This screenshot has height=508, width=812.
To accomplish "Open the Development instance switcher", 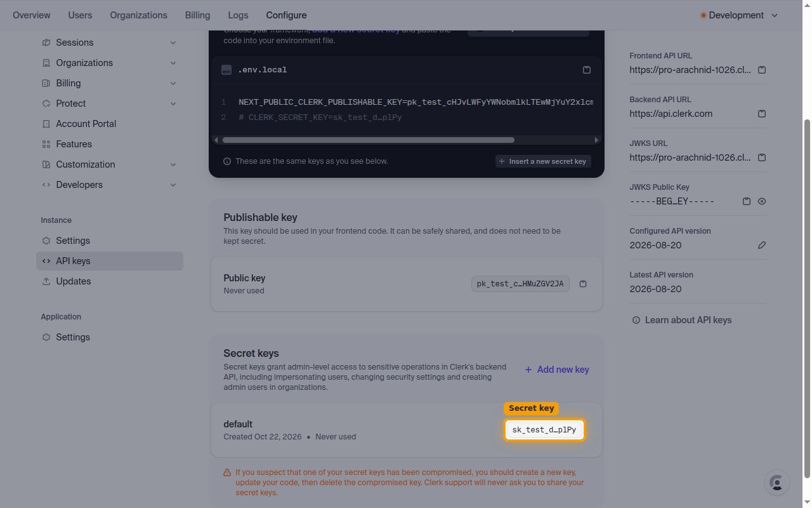I will 739,15.
